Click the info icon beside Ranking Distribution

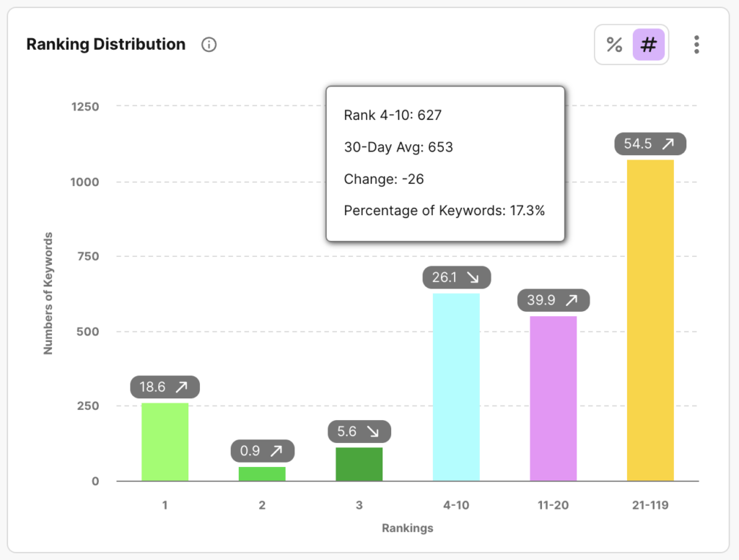click(x=209, y=45)
